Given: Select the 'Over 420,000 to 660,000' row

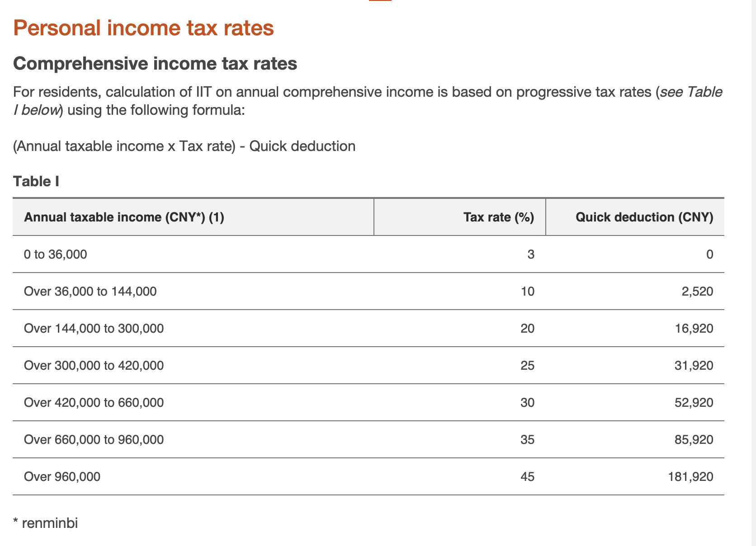Looking at the screenshot, I should tap(369, 403).
